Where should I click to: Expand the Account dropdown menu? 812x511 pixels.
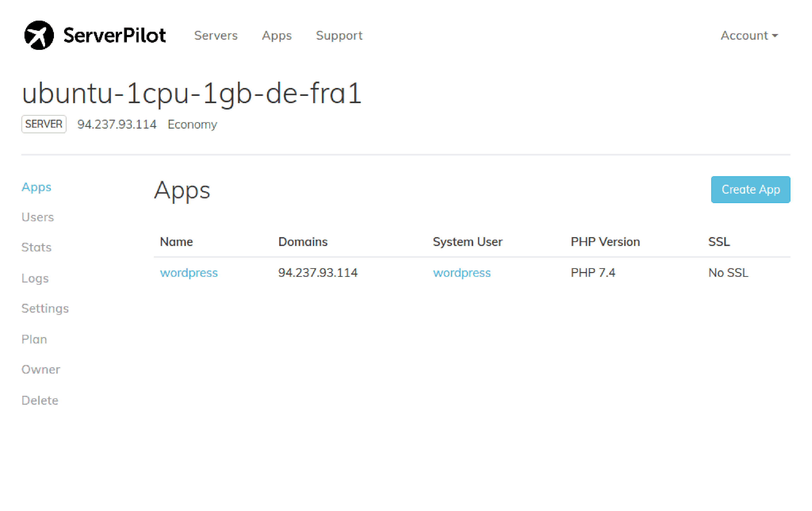click(749, 35)
